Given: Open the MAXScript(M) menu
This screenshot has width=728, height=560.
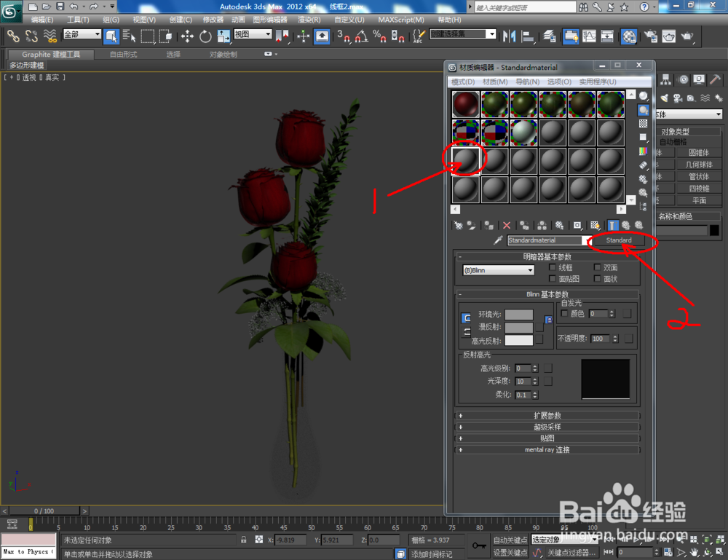Looking at the screenshot, I should click(x=401, y=20).
